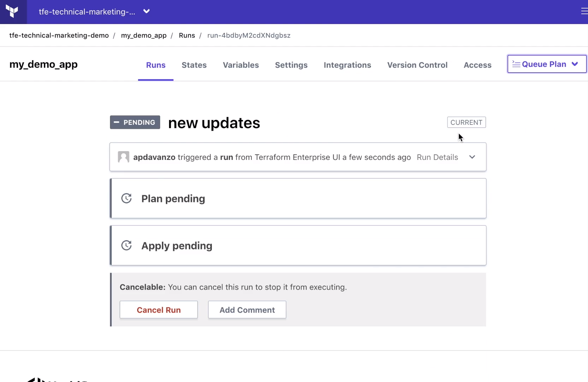Select the Version Control tab
This screenshot has height=382, width=588.
(x=417, y=65)
